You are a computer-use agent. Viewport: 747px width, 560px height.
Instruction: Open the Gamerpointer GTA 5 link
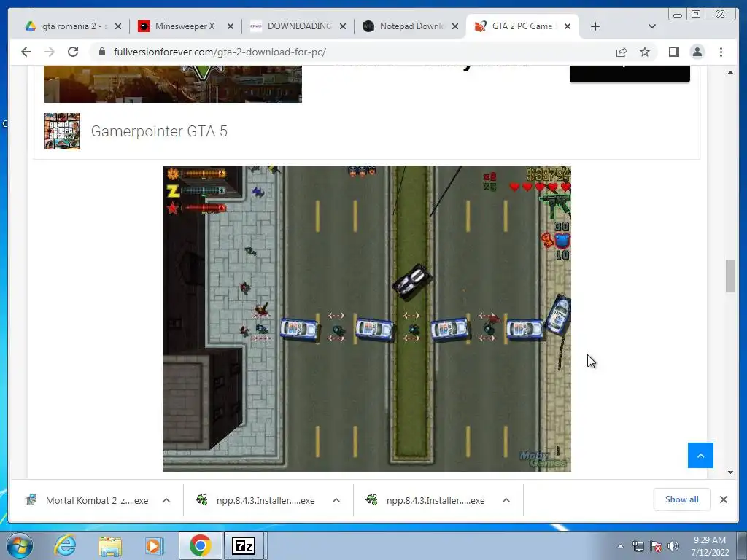(159, 131)
